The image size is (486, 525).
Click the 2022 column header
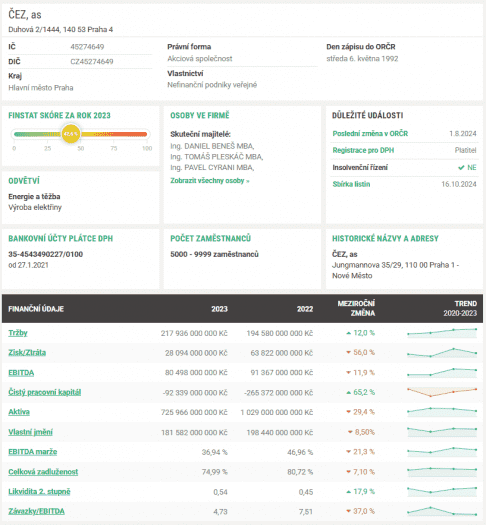pyautogui.click(x=305, y=309)
